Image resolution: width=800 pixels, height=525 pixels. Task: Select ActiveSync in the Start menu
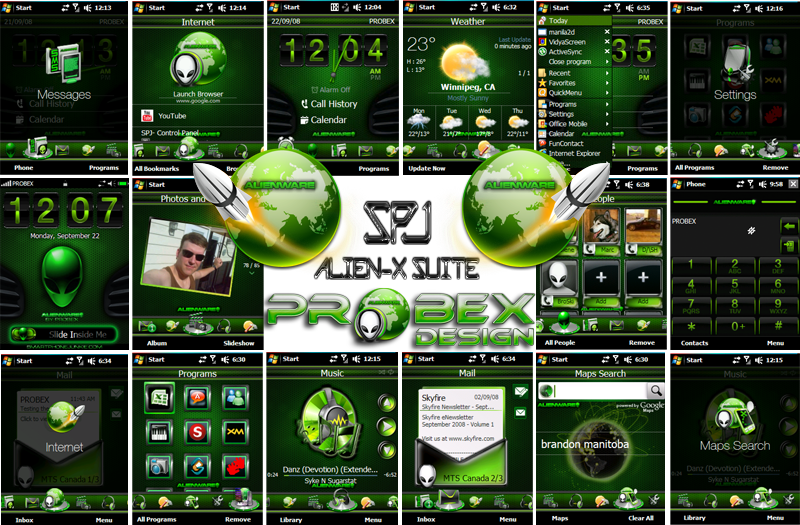click(x=565, y=52)
